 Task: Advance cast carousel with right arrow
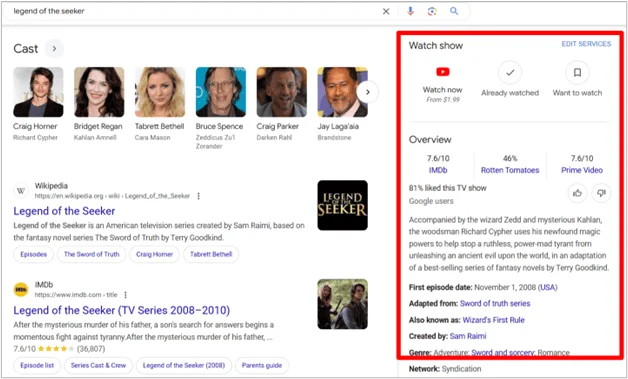pos(367,92)
